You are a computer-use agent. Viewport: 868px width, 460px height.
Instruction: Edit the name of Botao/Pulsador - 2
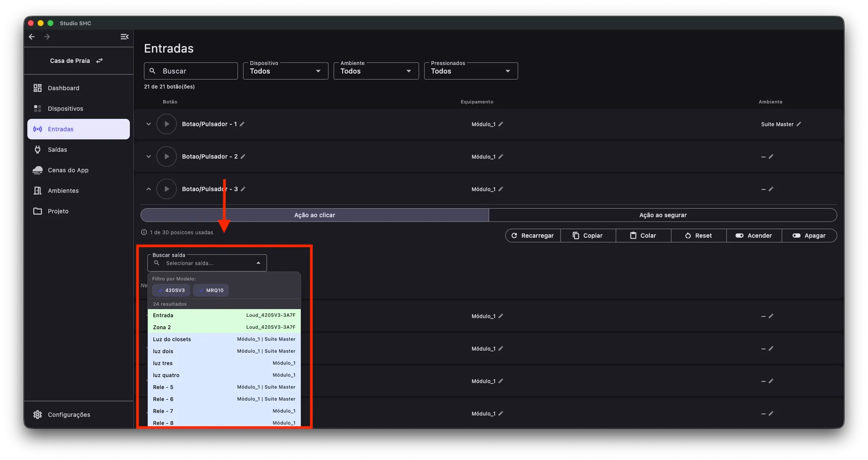[x=243, y=156]
